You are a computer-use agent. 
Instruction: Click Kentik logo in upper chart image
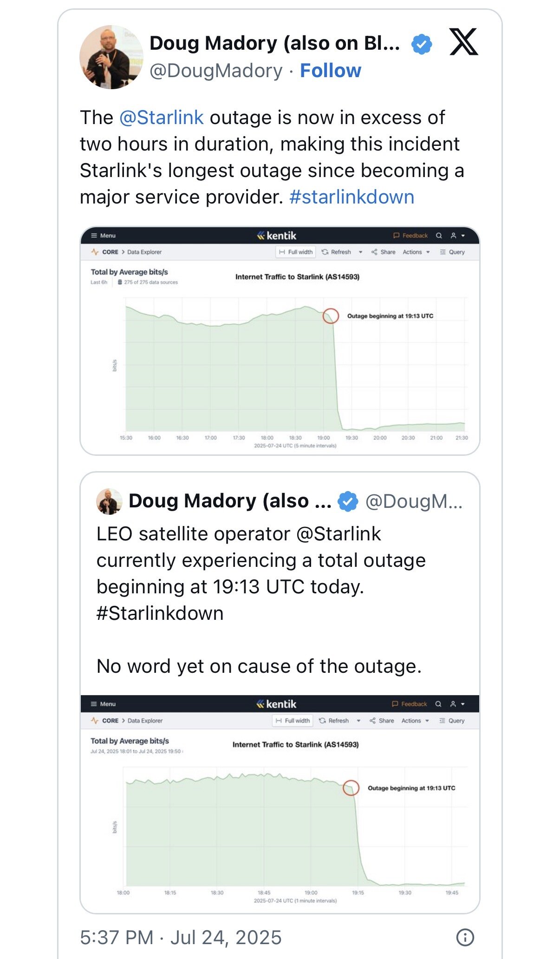(277, 236)
